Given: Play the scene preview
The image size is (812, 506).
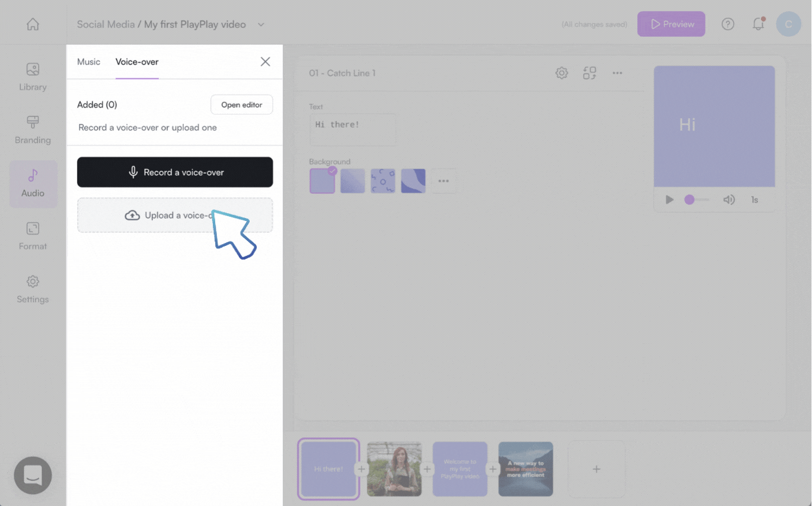Looking at the screenshot, I should pyautogui.click(x=669, y=200).
